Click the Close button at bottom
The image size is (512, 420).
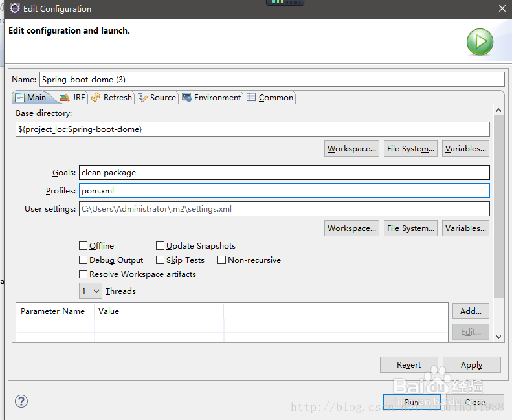coord(474,403)
